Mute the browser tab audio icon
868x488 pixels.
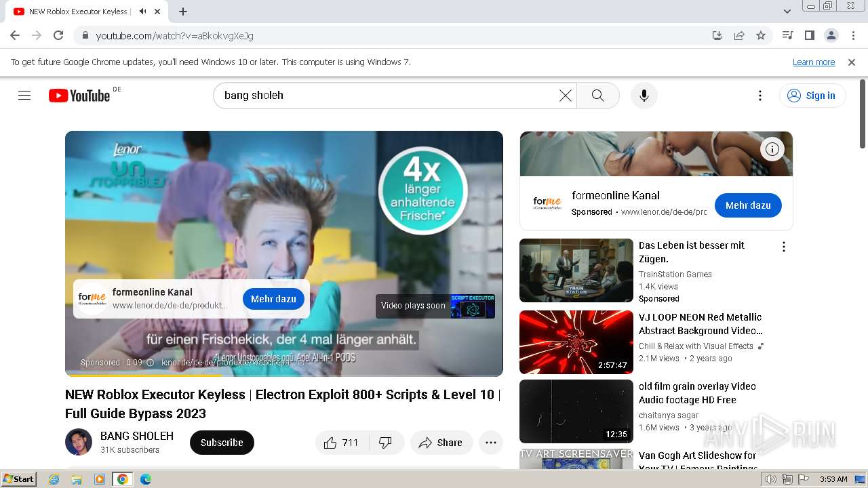(142, 12)
